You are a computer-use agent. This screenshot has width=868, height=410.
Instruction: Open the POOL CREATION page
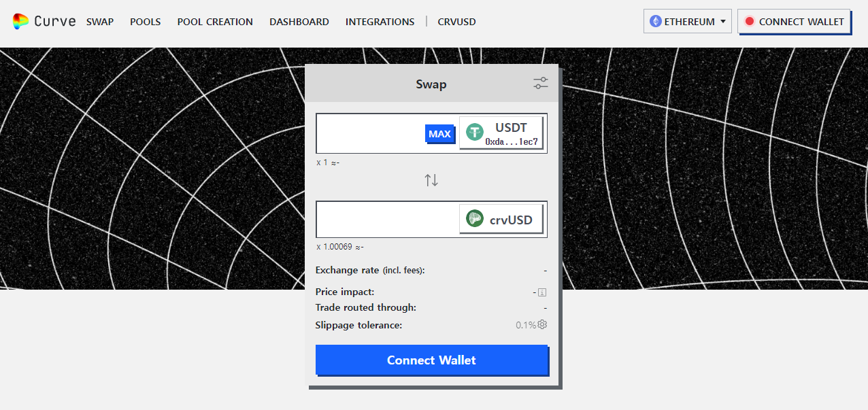pos(215,22)
